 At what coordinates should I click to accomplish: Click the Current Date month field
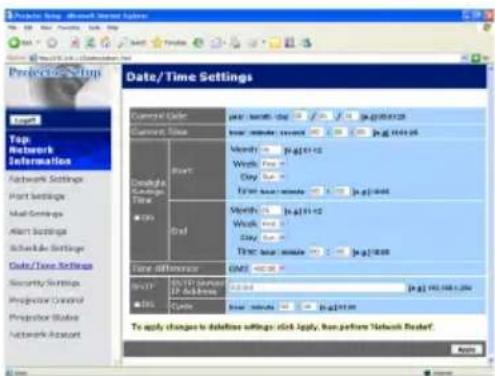[325, 116]
